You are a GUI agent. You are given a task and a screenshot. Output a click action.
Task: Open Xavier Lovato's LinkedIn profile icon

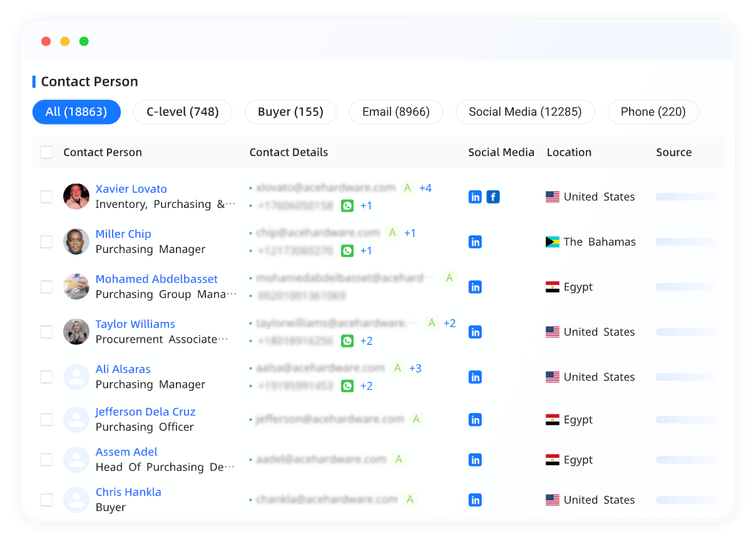click(475, 197)
